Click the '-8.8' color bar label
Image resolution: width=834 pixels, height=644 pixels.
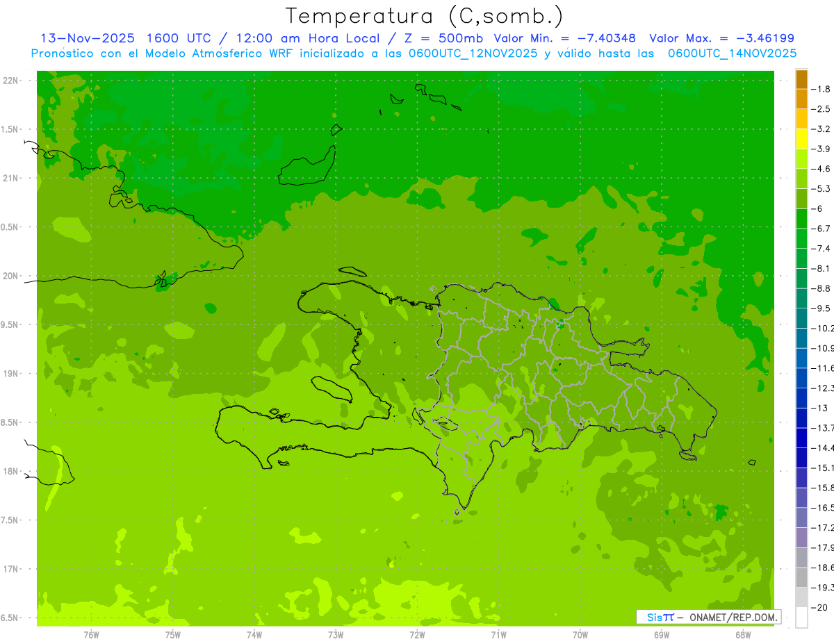pyautogui.click(x=821, y=288)
